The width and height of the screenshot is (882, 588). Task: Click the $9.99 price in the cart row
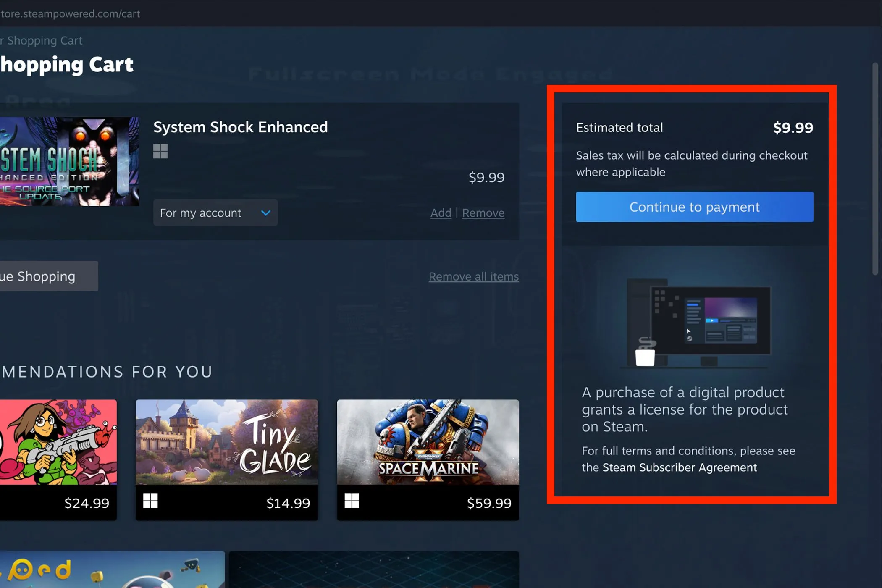click(486, 177)
